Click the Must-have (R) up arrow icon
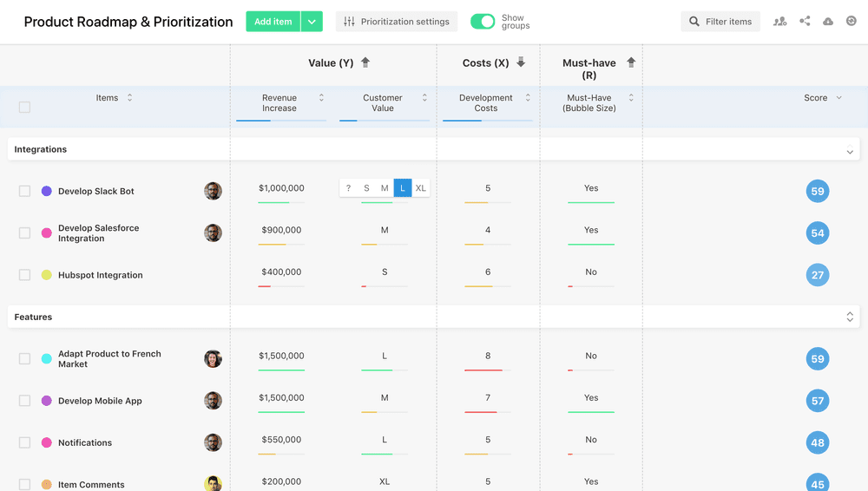Viewport: 868px width, 491px height. click(631, 62)
